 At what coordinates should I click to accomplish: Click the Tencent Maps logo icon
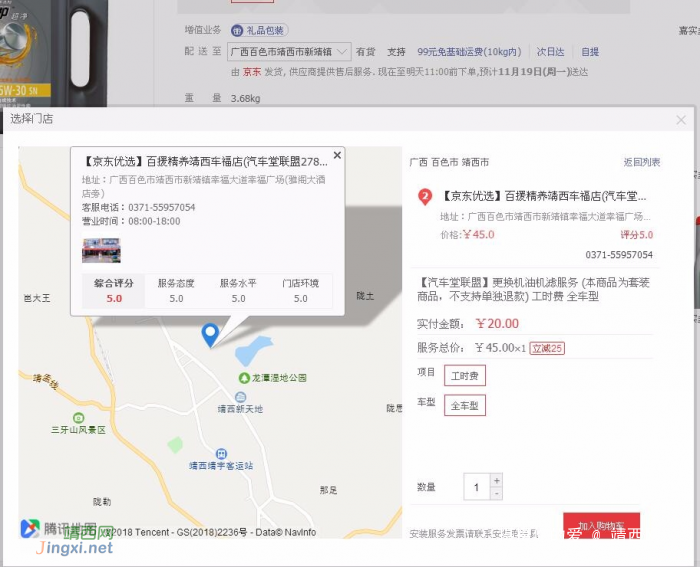pyautogui.click(x=30, y=529)
